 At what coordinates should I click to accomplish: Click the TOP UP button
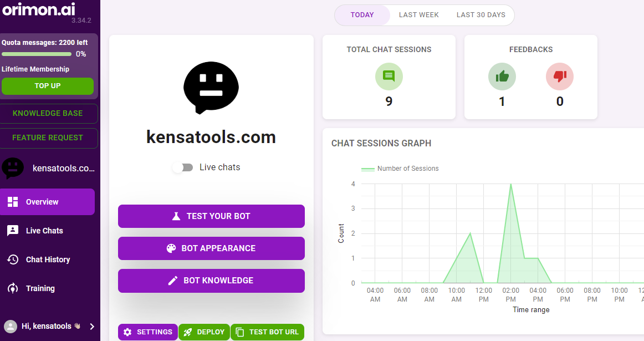tap(48, 86)
